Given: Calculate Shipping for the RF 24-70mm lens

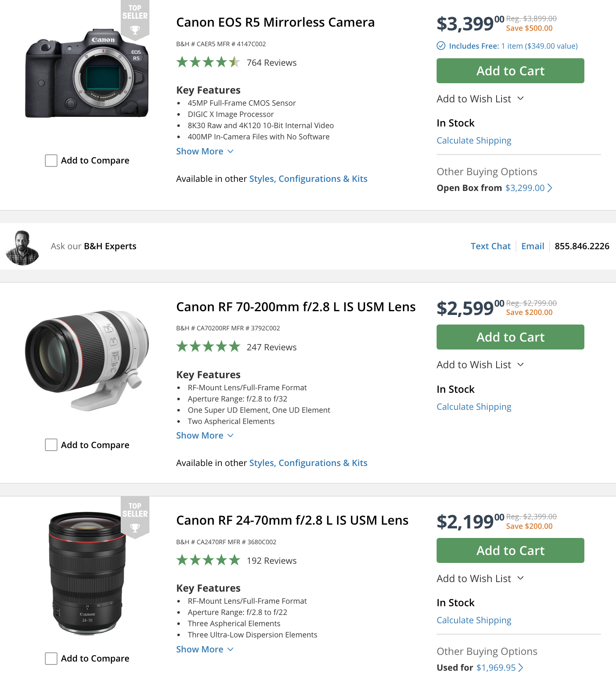Looking at the screenshot, I should (x=474, y=620).
